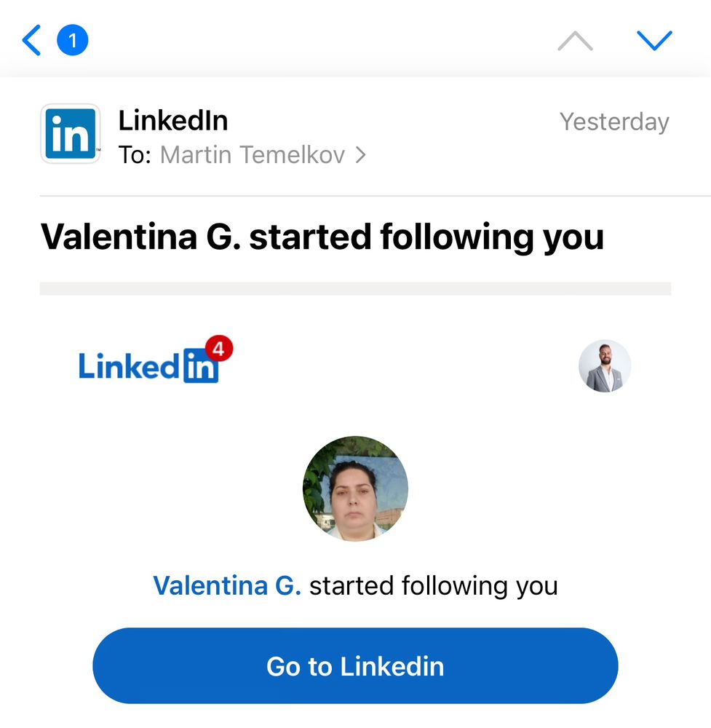
Task: Tap the Yesterday date label
Action: click(x=614, y=122)
